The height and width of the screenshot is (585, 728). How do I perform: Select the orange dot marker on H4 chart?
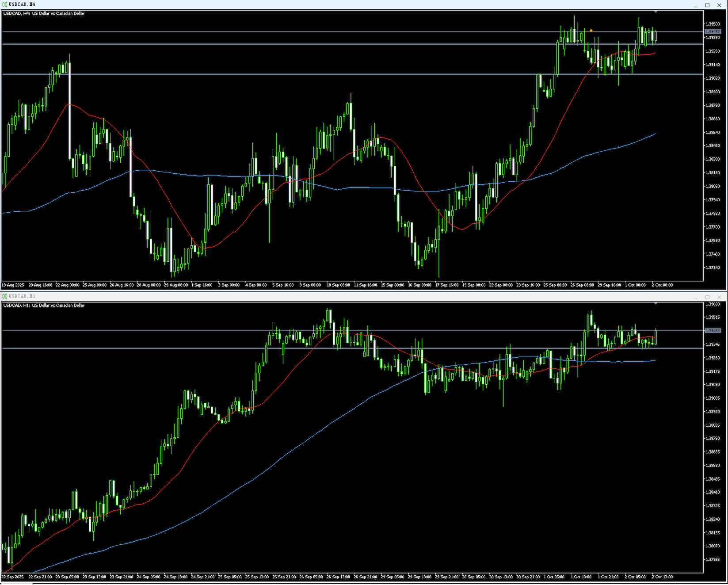tap(591, 31)
